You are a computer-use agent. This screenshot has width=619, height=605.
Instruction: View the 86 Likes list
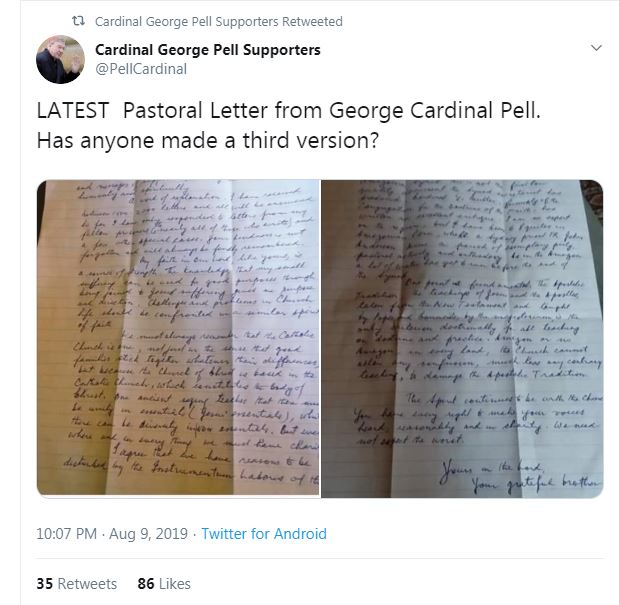tap(164, 584)
